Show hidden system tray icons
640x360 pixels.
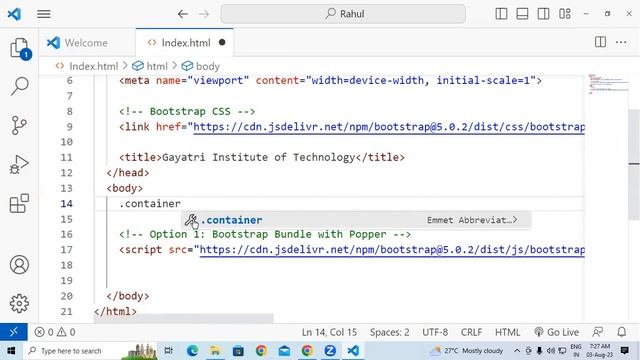click(x=517, y=351)
